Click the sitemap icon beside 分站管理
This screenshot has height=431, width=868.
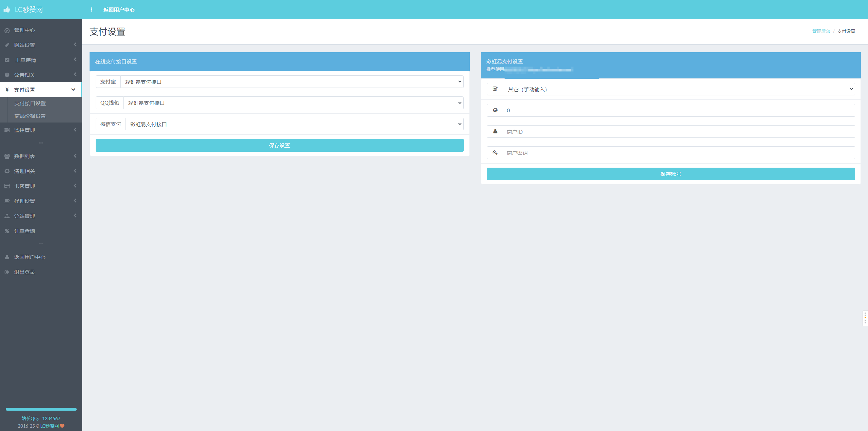(7, 216)
